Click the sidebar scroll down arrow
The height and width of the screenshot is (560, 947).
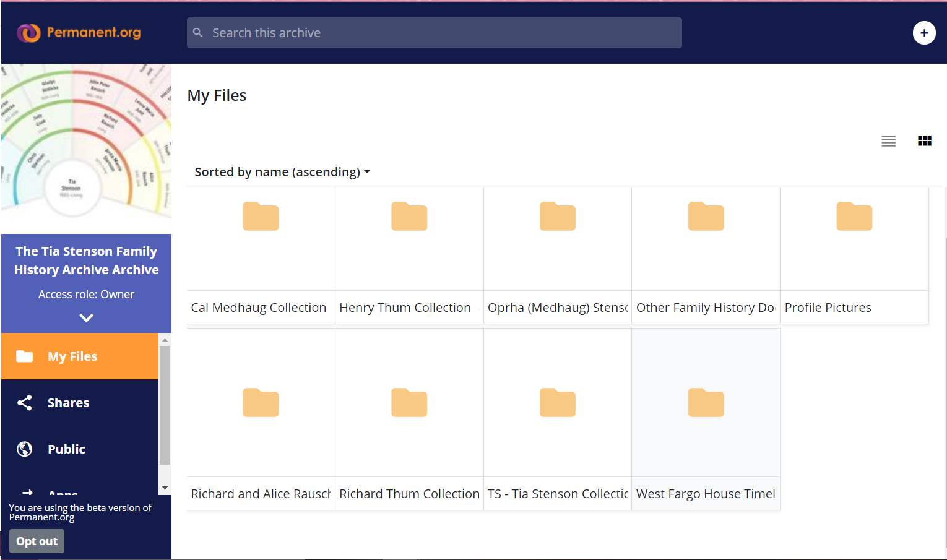click(x=165, y=488)
